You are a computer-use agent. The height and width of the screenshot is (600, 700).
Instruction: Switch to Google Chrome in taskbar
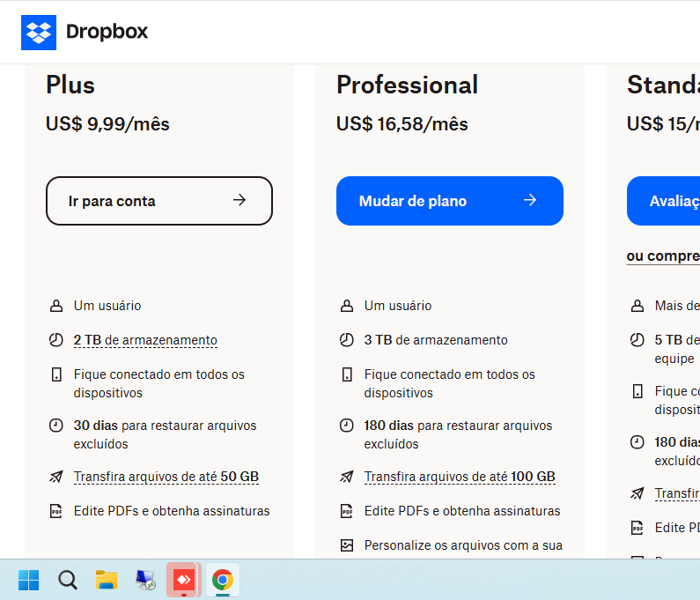(x=223, y=580)
